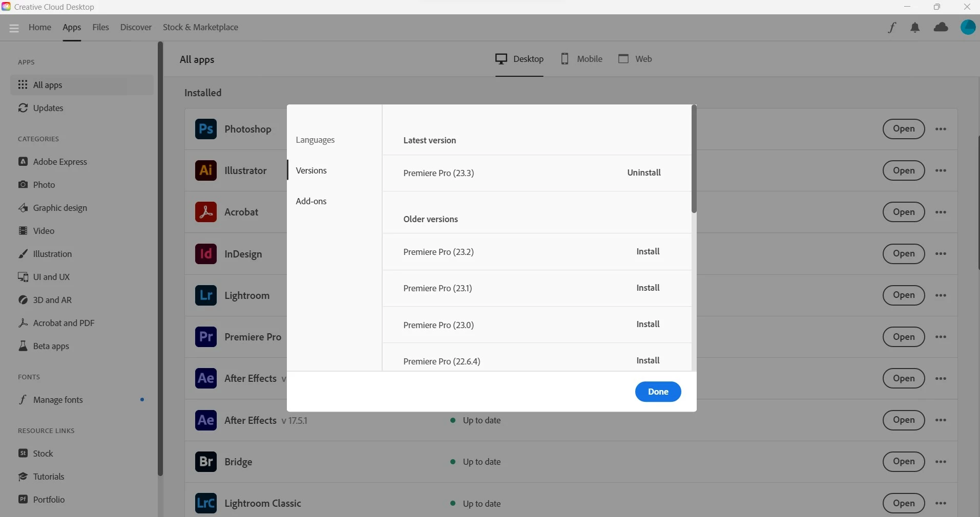Install Premiere Pro (22.6.4)
This screenshot has width=980, height=517.
coord(648,360)
